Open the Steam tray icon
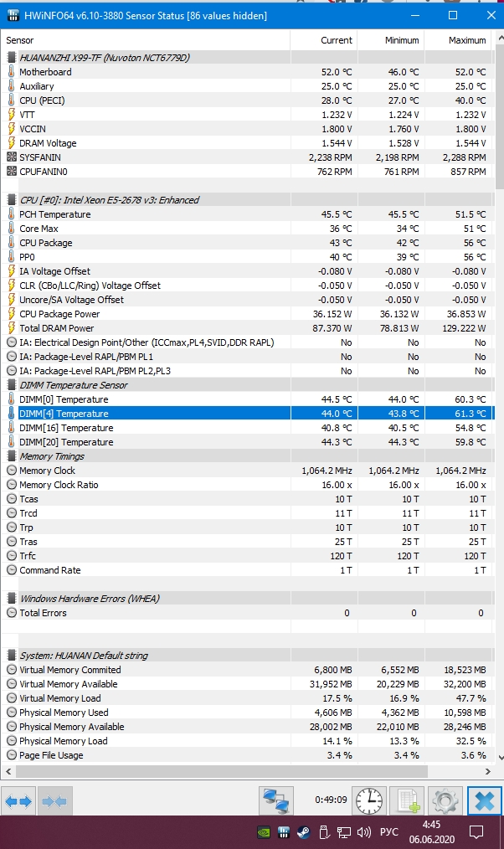The image size is (504, 849). pyautogui.click(x=303, y=833)
